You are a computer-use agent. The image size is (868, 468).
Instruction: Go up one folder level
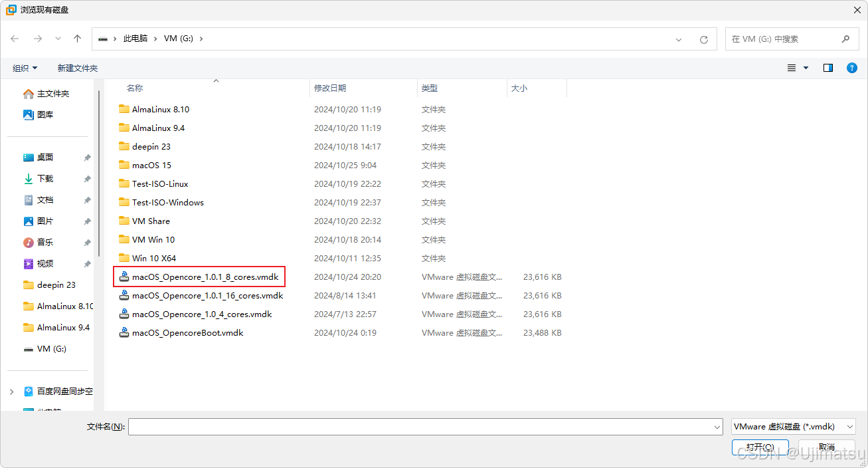(77, 39)
